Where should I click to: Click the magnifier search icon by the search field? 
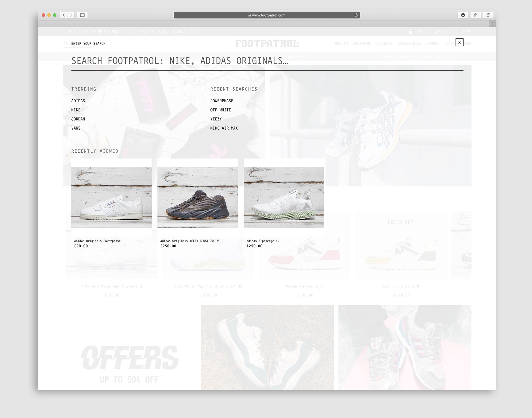66,44
